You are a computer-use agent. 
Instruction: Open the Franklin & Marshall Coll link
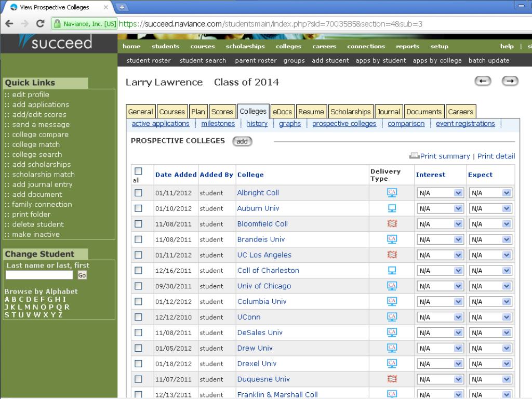pyautogui.click(x=277, y=395)
